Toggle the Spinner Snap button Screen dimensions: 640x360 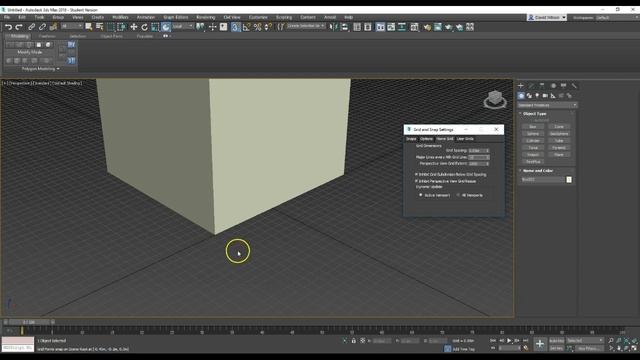click(268, 27)
